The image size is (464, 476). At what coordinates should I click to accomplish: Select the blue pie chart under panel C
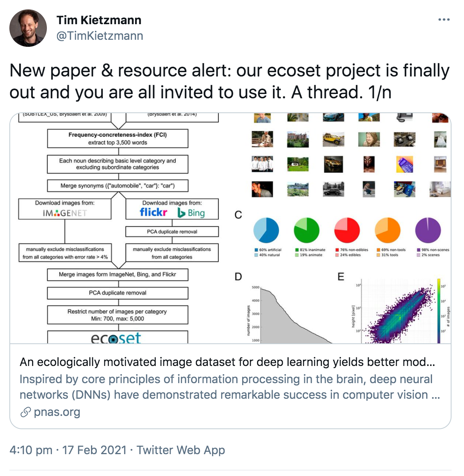[x=266, y=230]
